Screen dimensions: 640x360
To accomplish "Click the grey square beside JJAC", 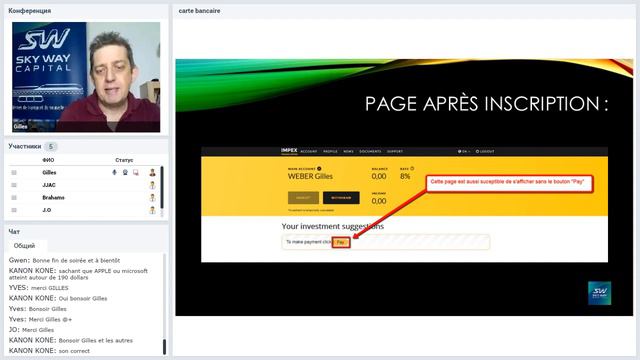I will coord(14,185).
